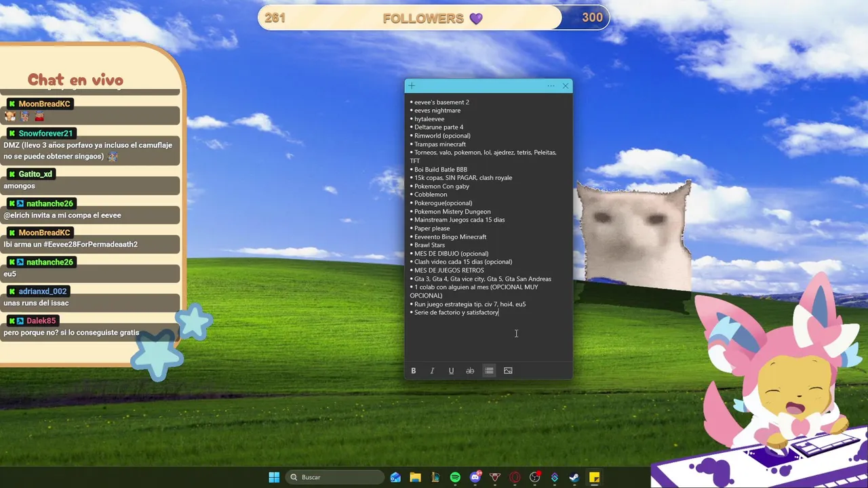
Task: Click note line 'Paper please'
Action: coord(432,228)
